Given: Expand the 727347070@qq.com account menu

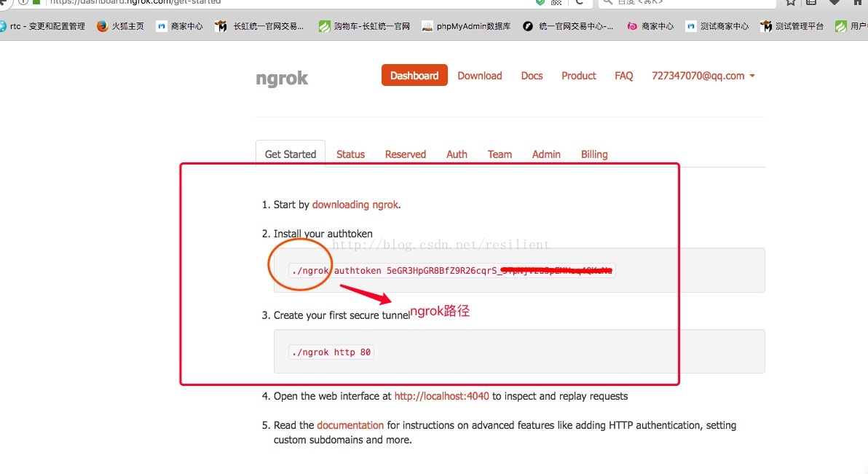Looking at the screenshot, I should click(703, 76).
